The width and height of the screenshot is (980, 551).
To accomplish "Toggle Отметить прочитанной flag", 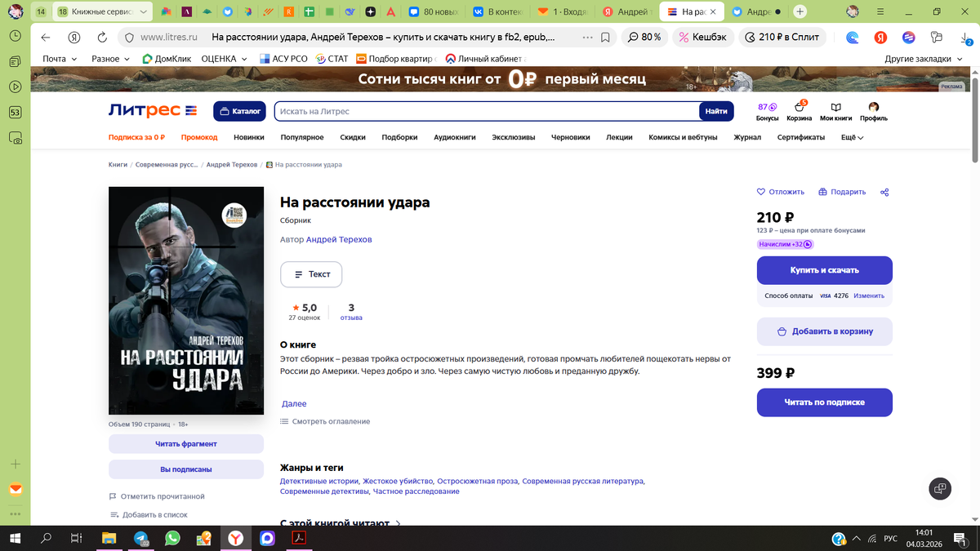I will click(157, 496).
